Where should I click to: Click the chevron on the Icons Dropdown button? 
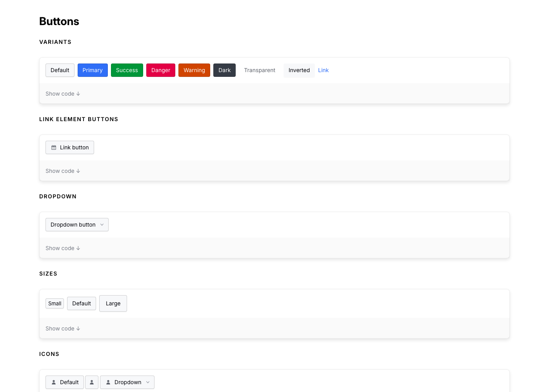tap(148, 382)
